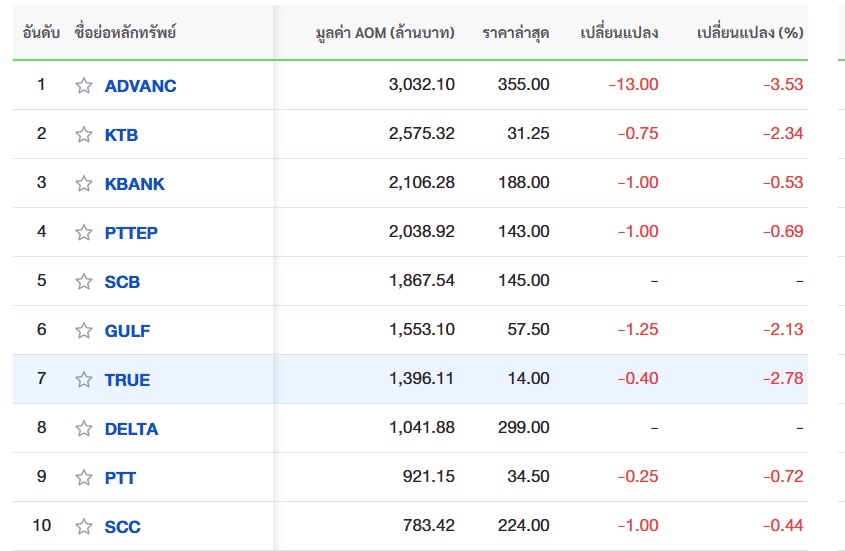Star the DELTA stock row
Image resolution: width=845 pixels, height=551 pixels.
[84, 429]
